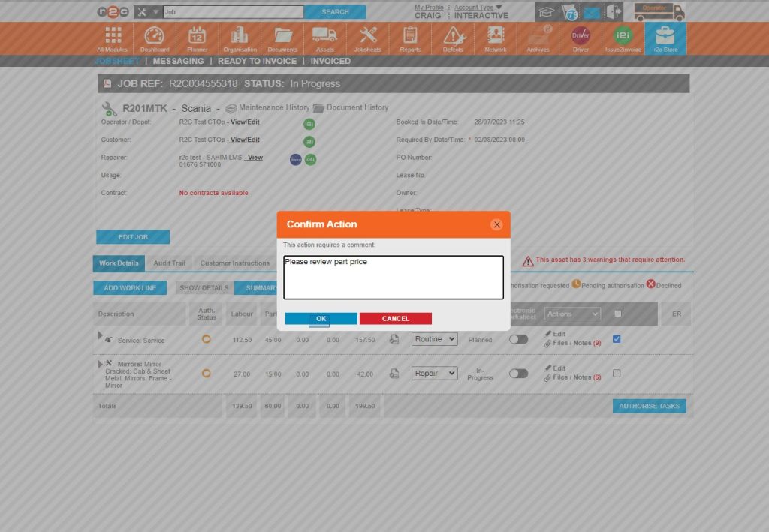Switch to the Audit Trail tab
Screen dimensions: 769x532
(x=168, y=263)
